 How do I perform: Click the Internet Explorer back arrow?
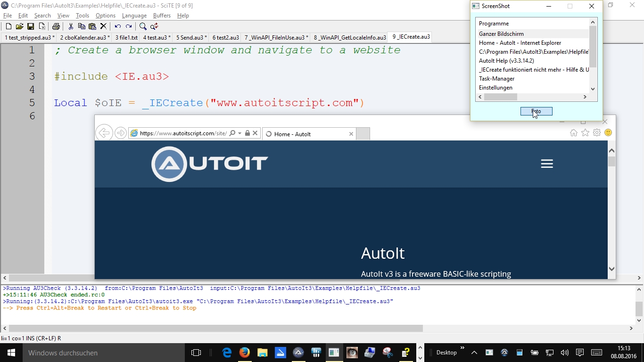click(x=104, y=133)
